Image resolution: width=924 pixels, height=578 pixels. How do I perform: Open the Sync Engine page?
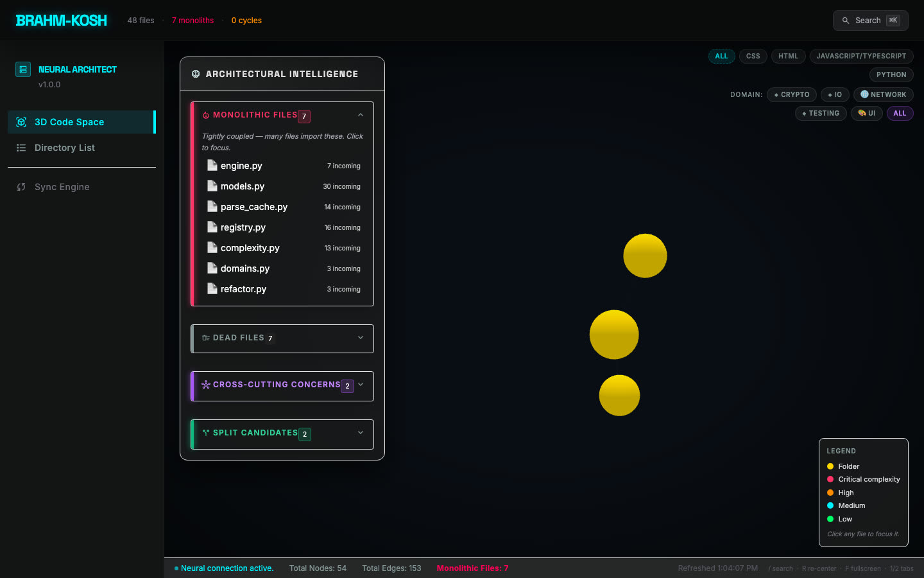pyautogui.click(x=81, y=187)
